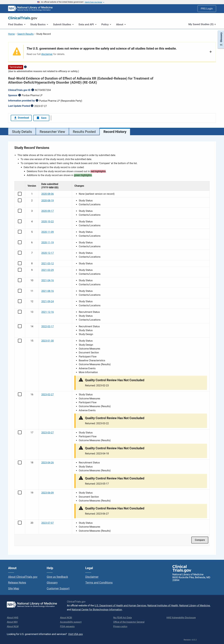Click the info icon next to ClinicalTrials.gov ID
Viewport: 224px width, 644px height.
[33, 90]
